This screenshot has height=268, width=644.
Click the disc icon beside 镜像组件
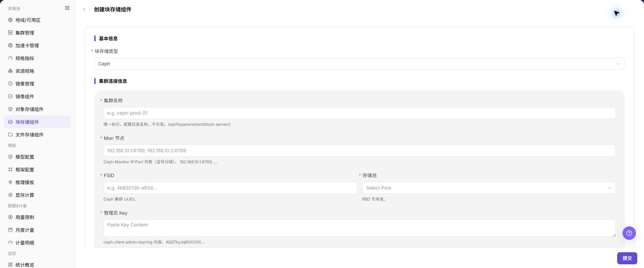[x=10, y=97]
